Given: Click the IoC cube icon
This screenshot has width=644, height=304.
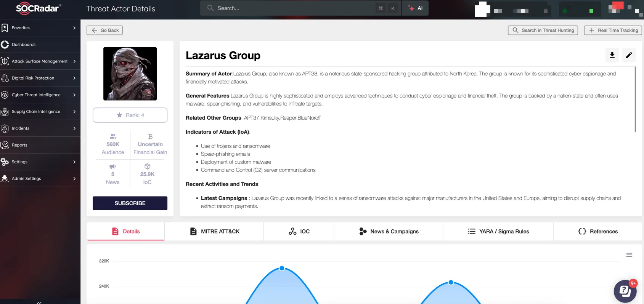Looking at the screenshot, I should pyautogui.click(x=148, y=166).
